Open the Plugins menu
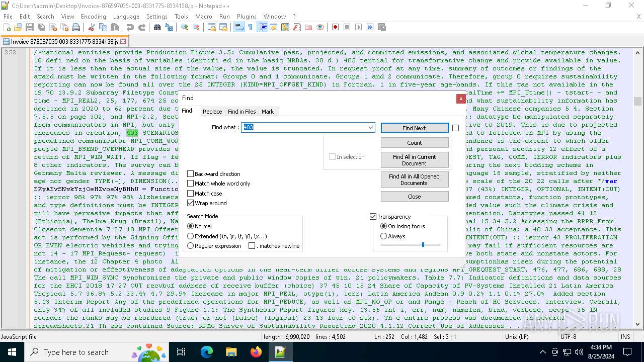 pyautogui.click(x=247, y=16)
